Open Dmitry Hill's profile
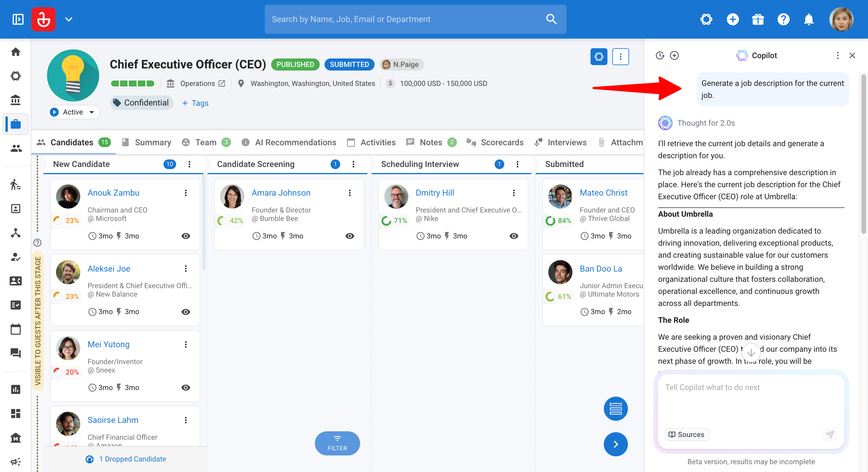The image size is (868, 472). (x=435, y=193)
